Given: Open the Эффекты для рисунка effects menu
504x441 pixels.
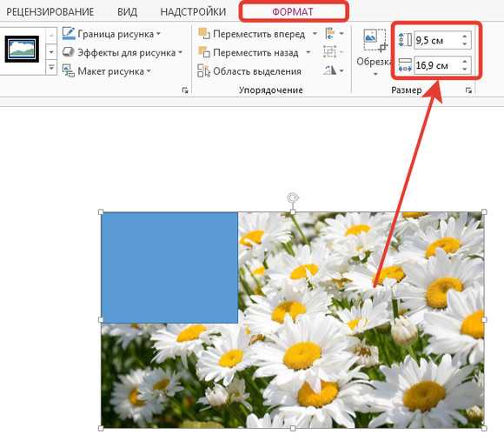Looking at the screenshot, I should coord(123,52).
